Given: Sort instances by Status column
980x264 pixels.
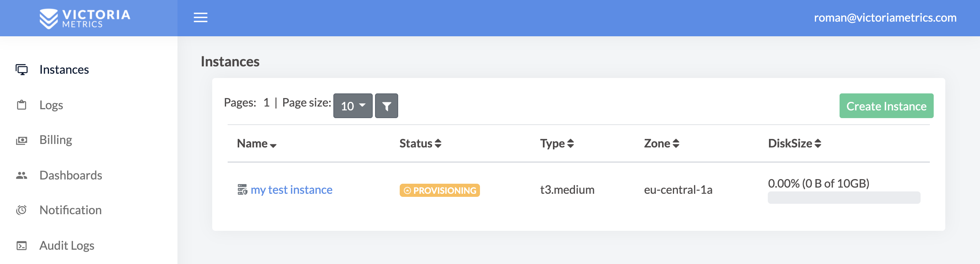Looking at the screenshot, I should [420, 144].
